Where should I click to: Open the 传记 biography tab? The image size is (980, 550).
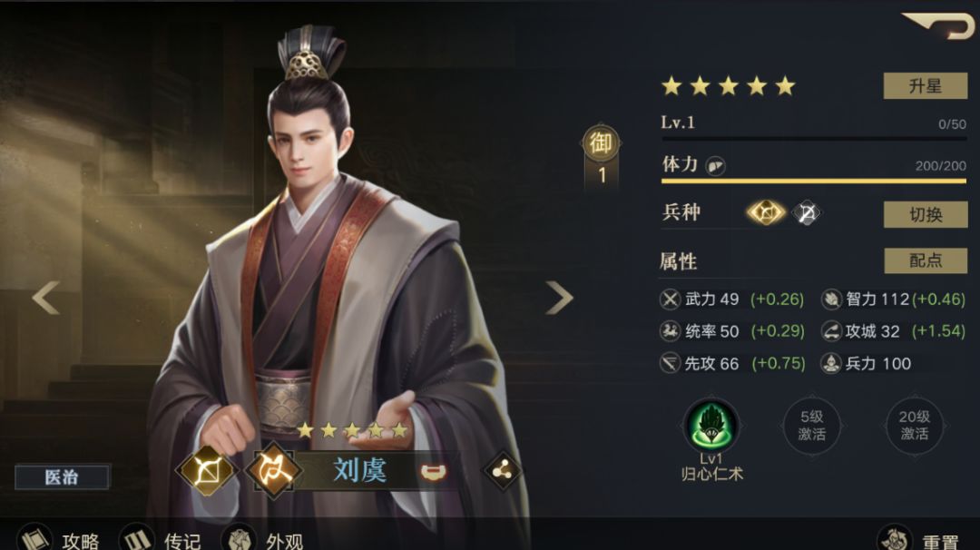[x=160, y=539]
